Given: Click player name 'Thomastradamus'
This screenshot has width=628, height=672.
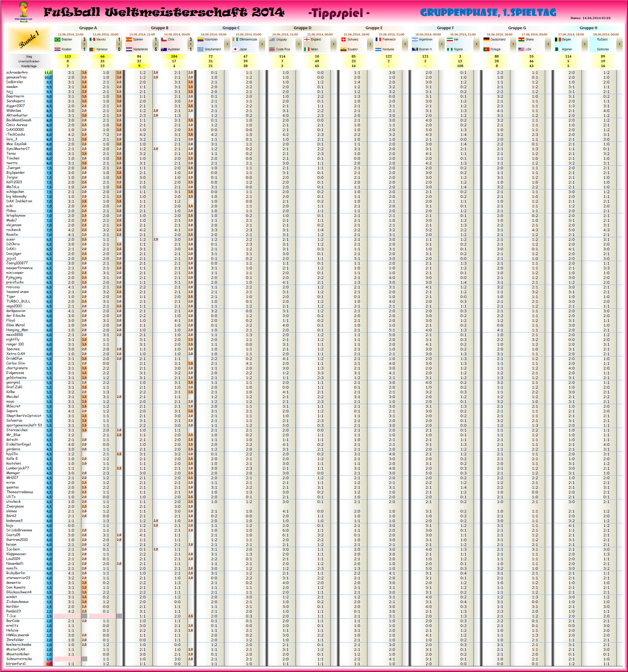Looking at the screenshot, I should tap(20, 492).
